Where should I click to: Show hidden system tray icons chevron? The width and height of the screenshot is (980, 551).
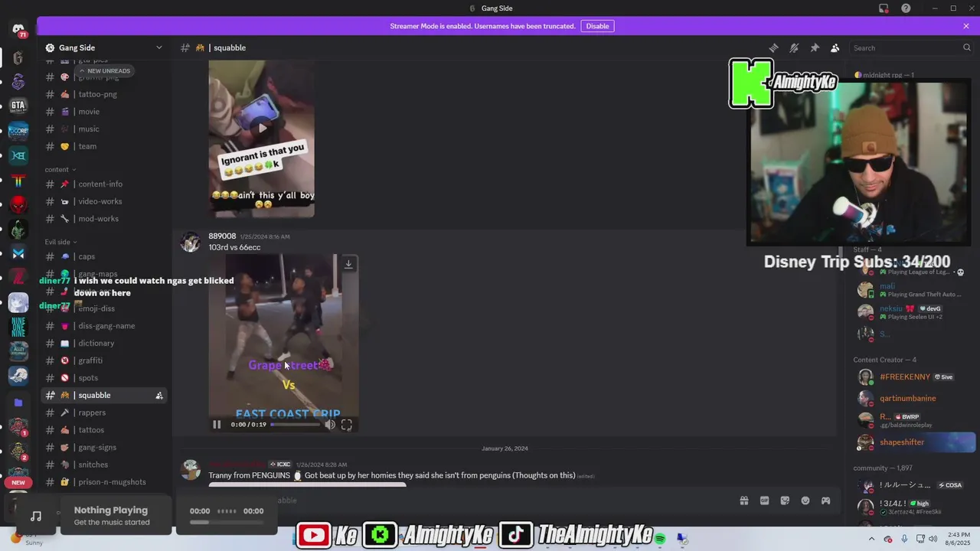pos(871,539)
